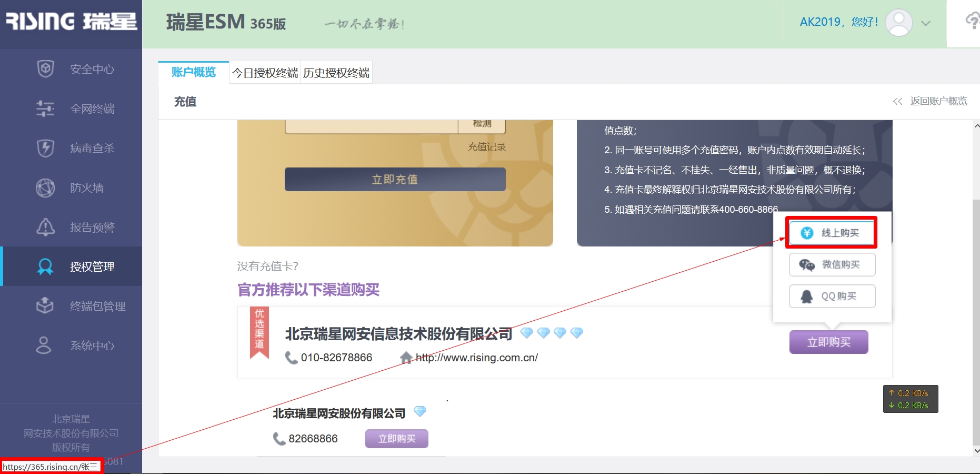The width and height of the screenshot is (980, 474).
Task: Open 安全中心 shield icon in sidebar
Action: coord(45,69)
